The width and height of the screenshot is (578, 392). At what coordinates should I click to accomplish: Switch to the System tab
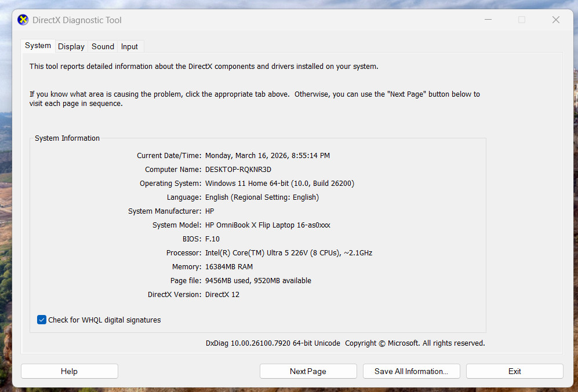pos(38,46)
